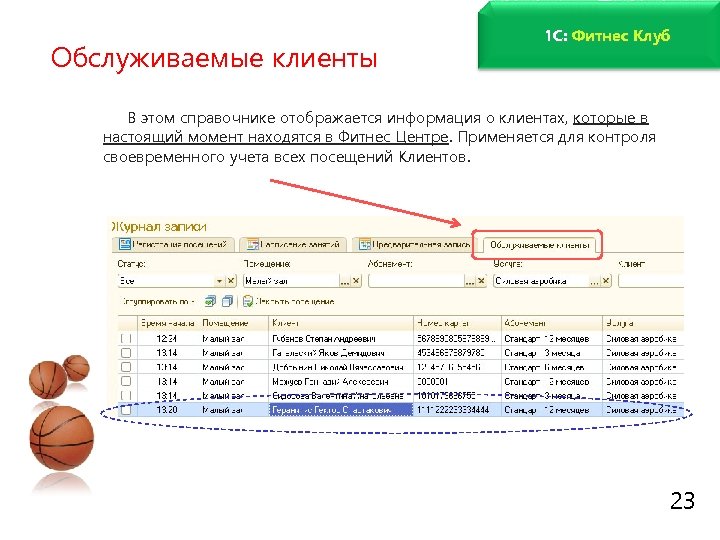Click the Услуга field showing Силовая аэробика

[541, 281]
